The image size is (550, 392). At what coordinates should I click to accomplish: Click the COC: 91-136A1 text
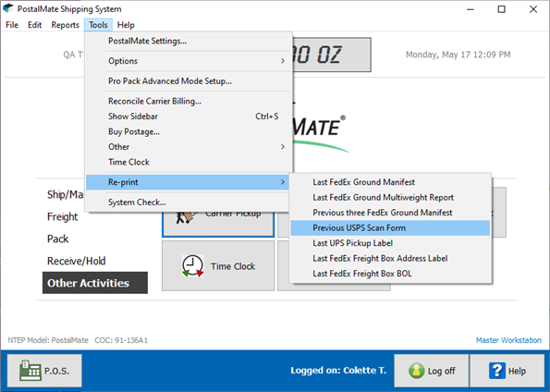click(121, 340)
